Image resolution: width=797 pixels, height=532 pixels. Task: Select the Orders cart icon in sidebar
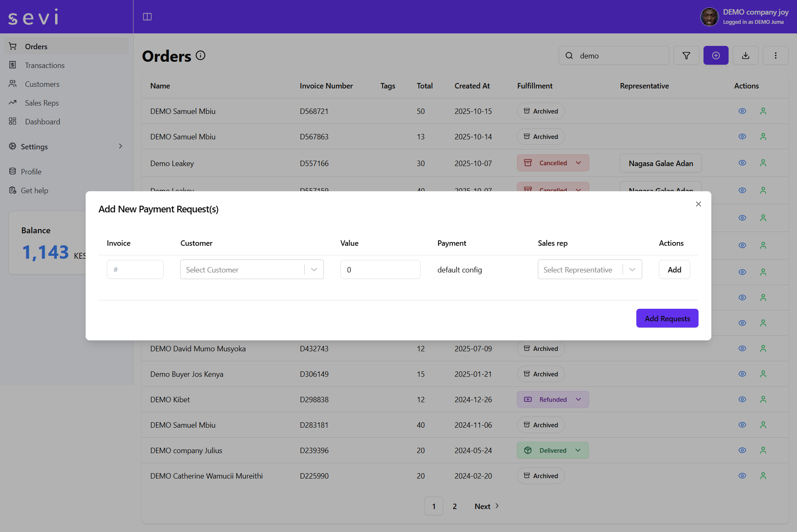13,46
